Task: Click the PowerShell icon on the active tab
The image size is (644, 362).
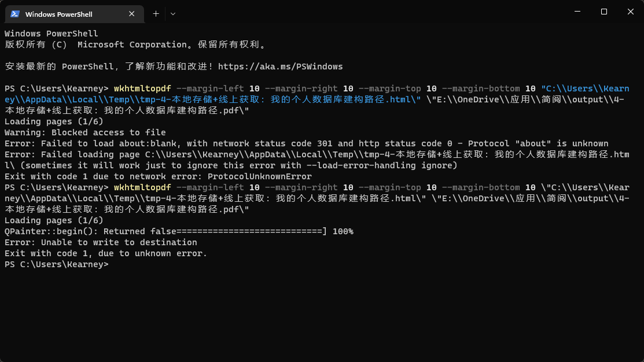Action: click(14, 13)
